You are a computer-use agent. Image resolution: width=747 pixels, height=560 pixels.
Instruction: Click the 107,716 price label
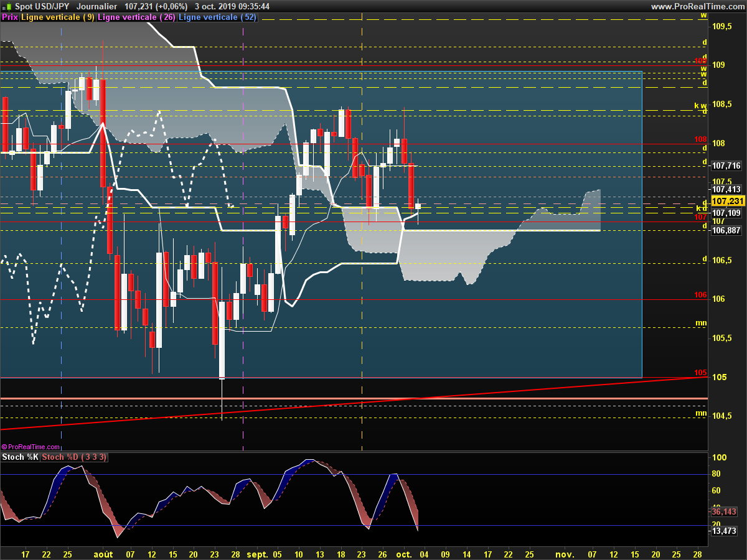(x=726, y=166)
